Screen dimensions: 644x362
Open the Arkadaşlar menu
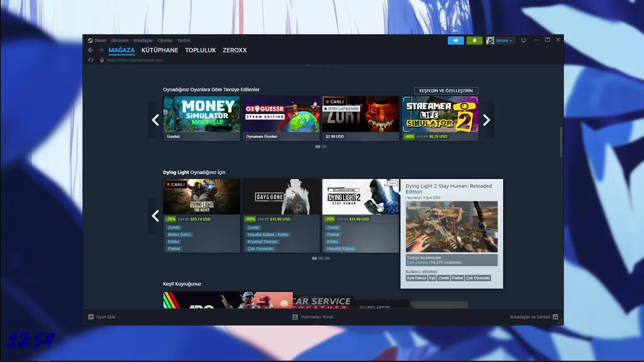click(143, 40)
